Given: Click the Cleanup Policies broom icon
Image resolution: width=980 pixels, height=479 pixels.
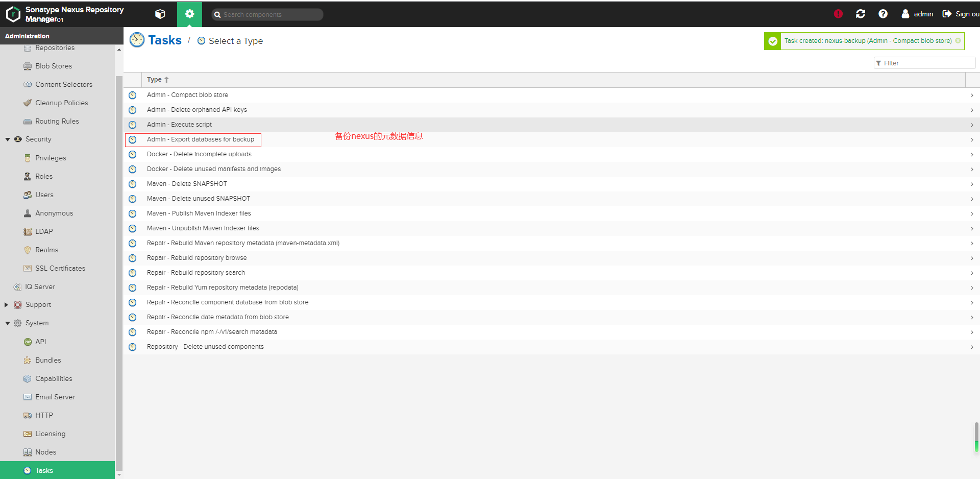Looking at the screenshot, I should [x=28, y=103].
